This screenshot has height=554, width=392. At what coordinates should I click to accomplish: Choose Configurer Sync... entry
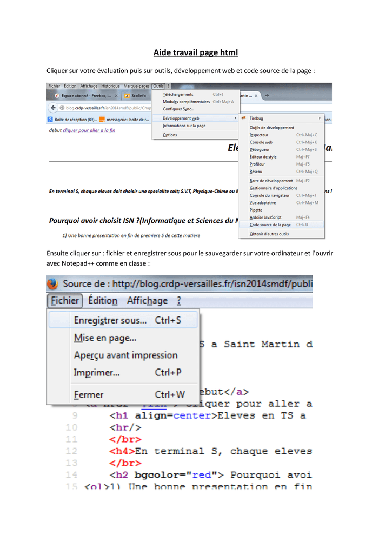click(x=195, y=109)
